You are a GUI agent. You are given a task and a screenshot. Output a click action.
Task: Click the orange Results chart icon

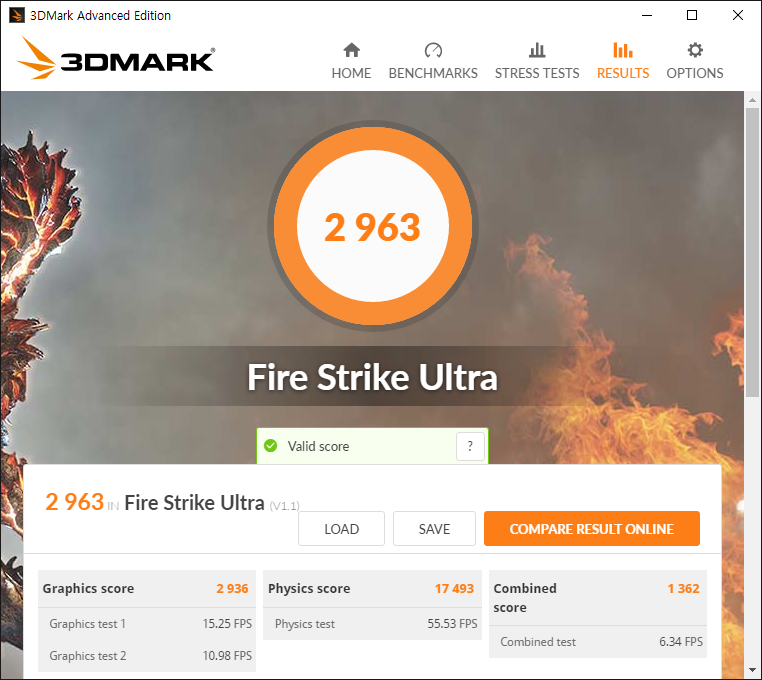pos(623,50)
